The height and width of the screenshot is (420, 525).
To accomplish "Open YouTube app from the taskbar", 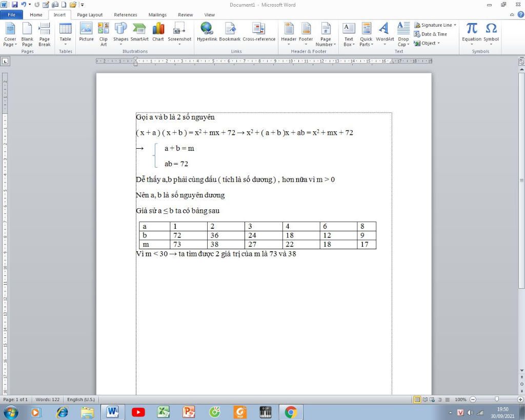I will point(138,412).
